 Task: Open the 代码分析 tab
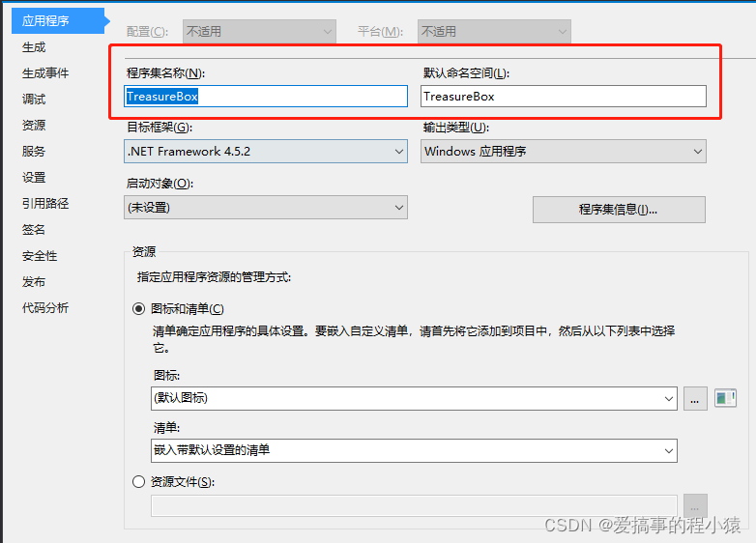(45, 308)
